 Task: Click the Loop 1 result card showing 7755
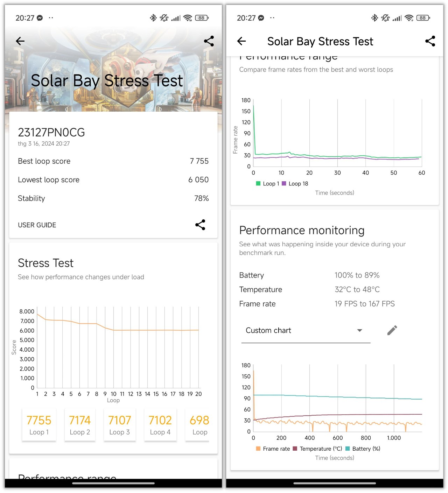[39, 424]
